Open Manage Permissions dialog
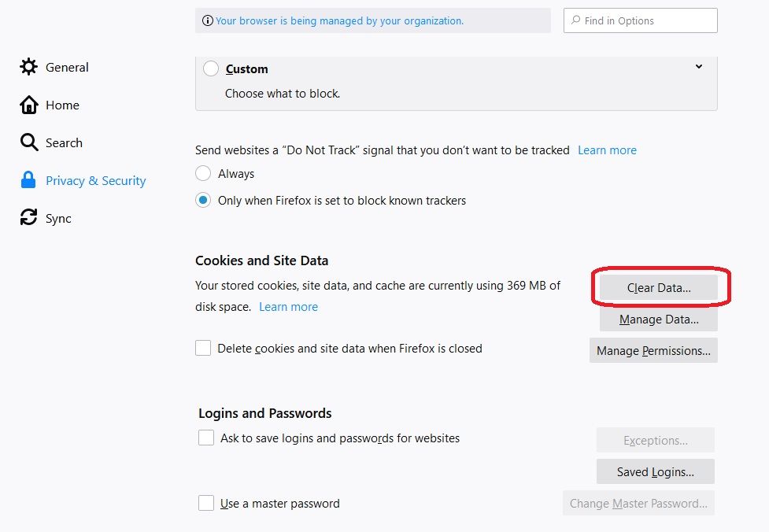 [x=653, y=350]
